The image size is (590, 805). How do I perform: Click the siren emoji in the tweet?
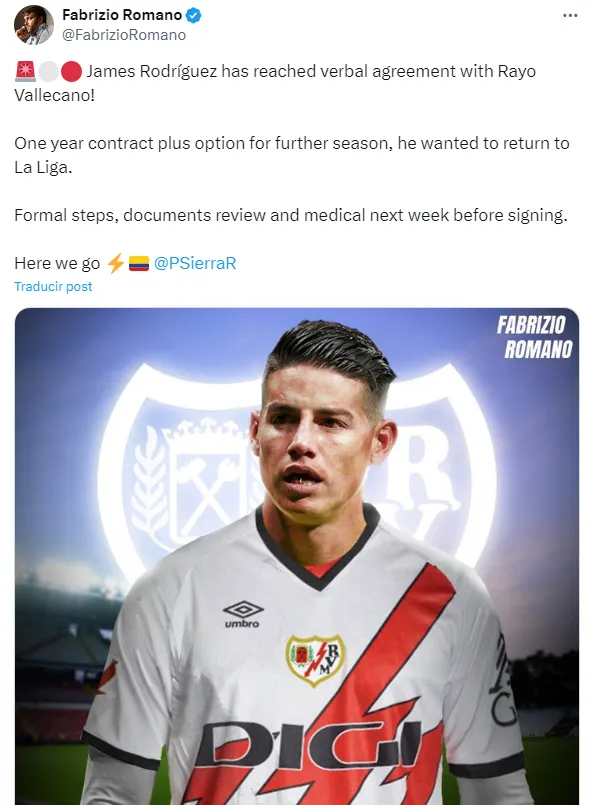point(25,71)
